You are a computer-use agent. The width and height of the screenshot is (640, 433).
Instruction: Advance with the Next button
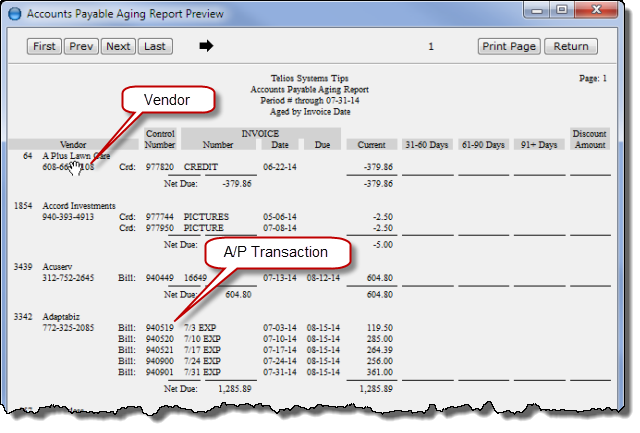[x=118, y=46]
